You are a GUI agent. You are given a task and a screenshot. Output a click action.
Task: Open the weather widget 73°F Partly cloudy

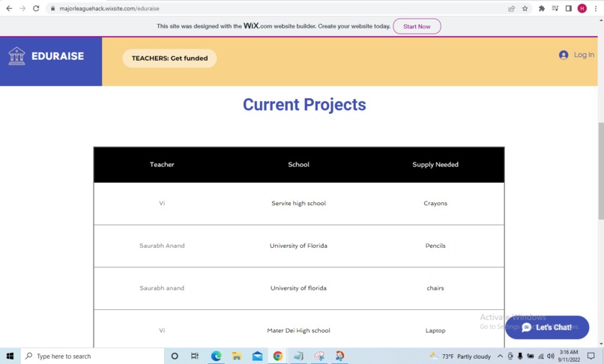pos(460,357)
